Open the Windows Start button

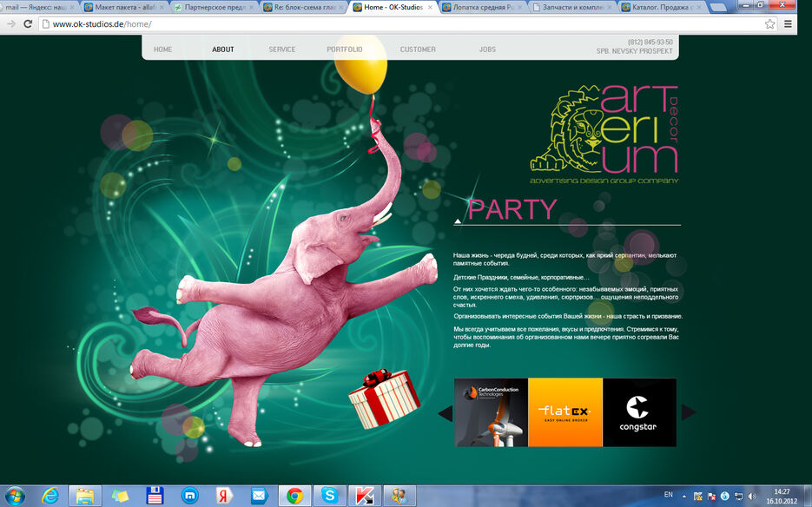tap(15, 496)
